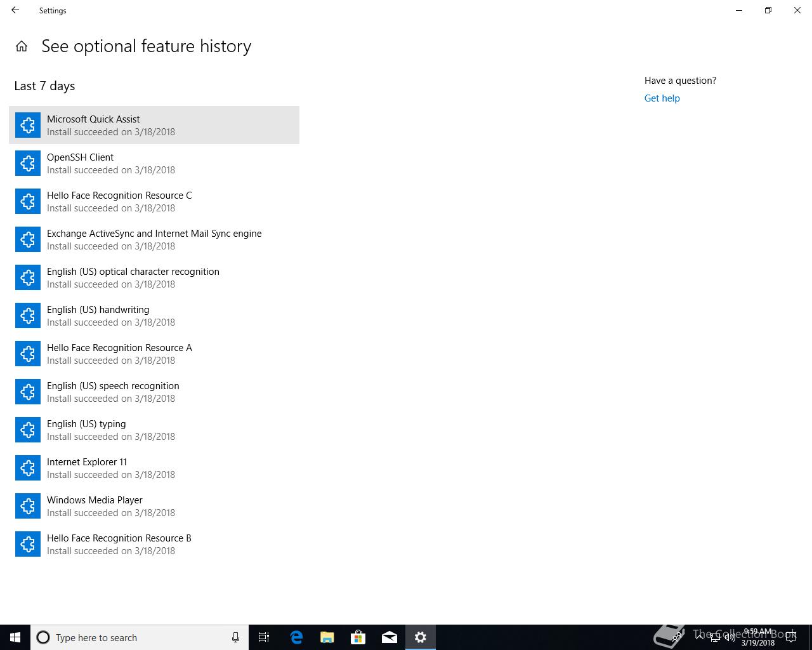Click the Microsoft Quick Assist puzzle icon
The height and width of the screenshot is (650, 812).
28,125
